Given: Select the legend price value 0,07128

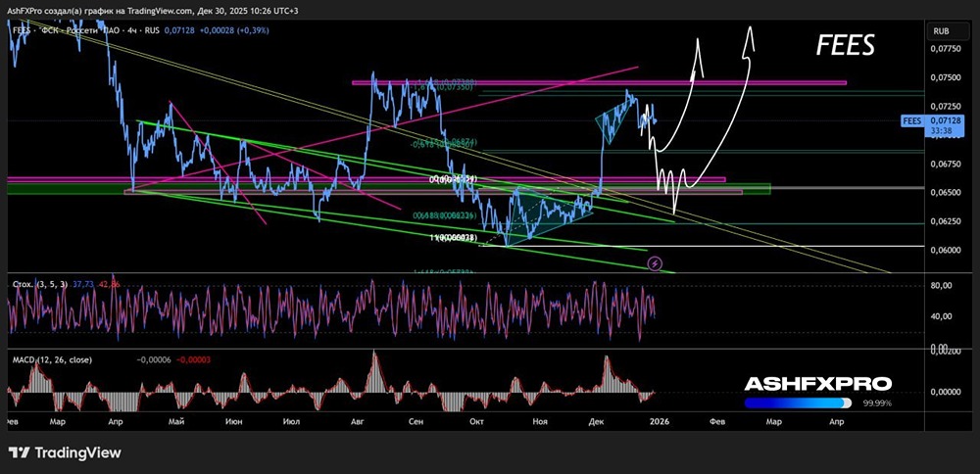Looking at the screenshot, I should tap(179, 30).
